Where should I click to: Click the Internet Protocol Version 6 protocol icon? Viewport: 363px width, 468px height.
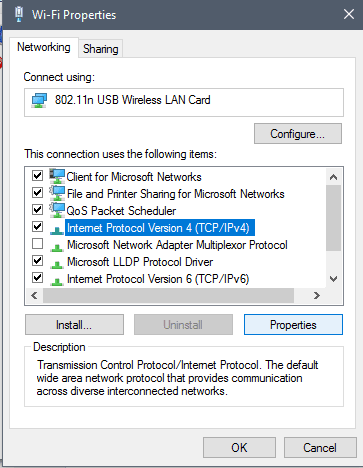click(57, 281)
